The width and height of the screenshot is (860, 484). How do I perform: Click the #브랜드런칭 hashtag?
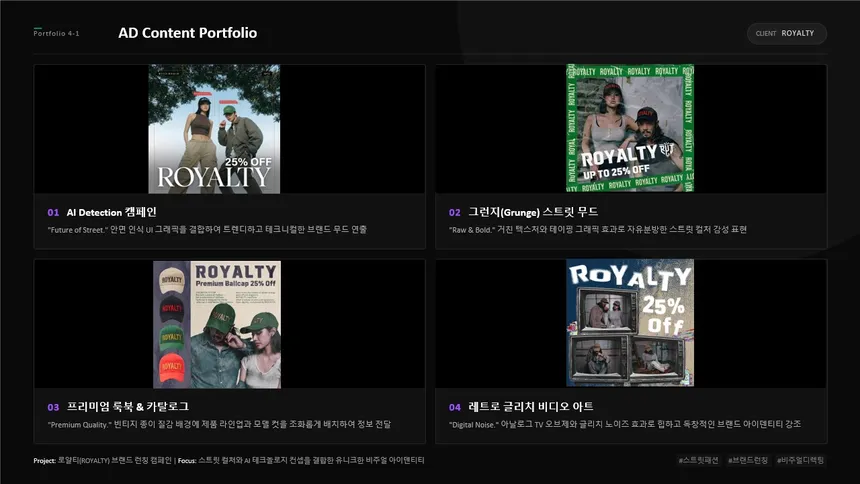[748, 460]
